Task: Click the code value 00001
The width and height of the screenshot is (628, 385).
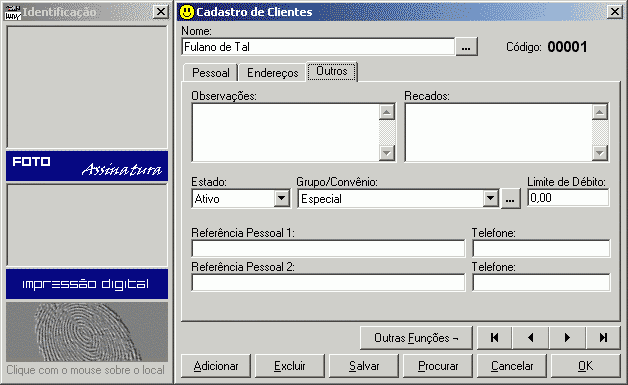Action: pyautogui.click(x=567, y=47)
